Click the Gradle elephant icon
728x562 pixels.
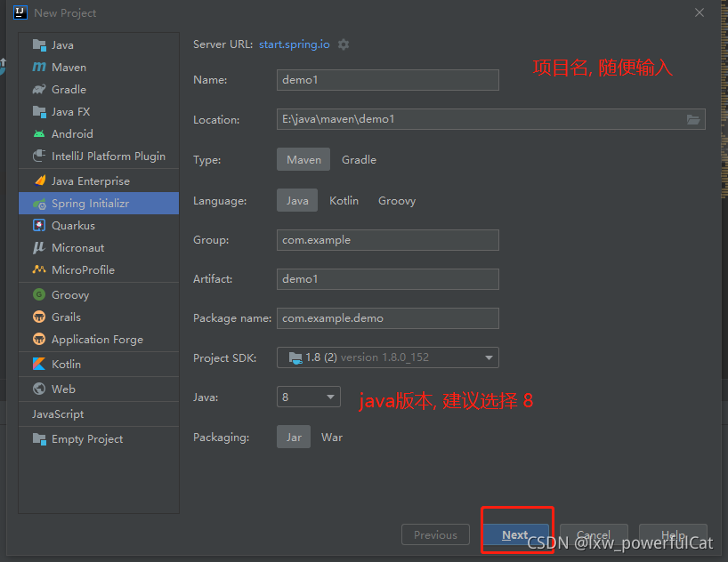click(x=39, y=89)
